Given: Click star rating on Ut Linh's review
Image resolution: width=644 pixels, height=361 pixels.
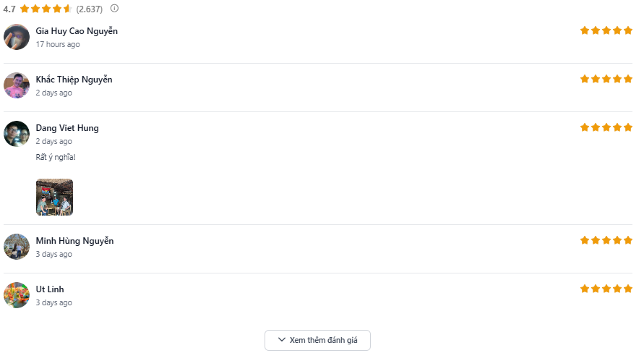Looking at the screenshot, I should pos(606,289).
